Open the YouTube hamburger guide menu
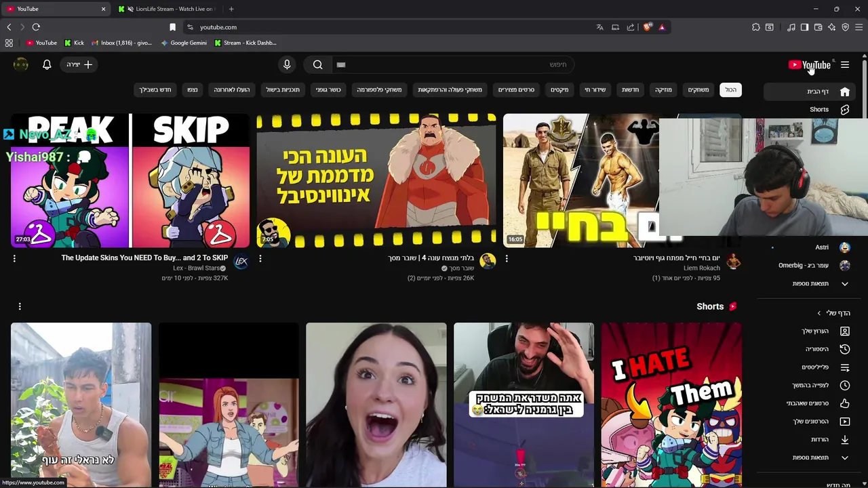The image size is (868, 488). (x=845, y=64)
